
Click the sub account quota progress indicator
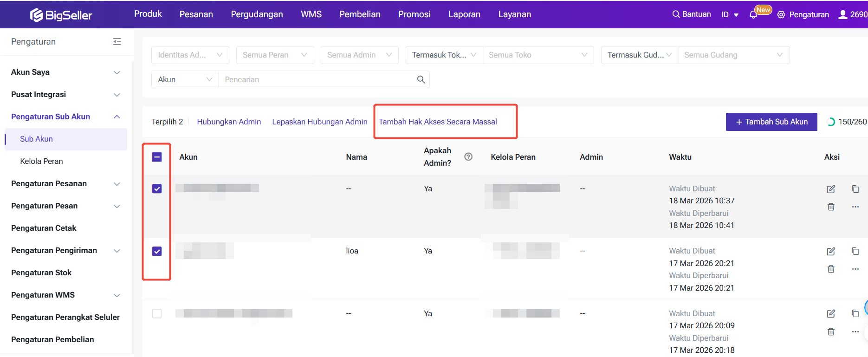[x=831, y=122]
